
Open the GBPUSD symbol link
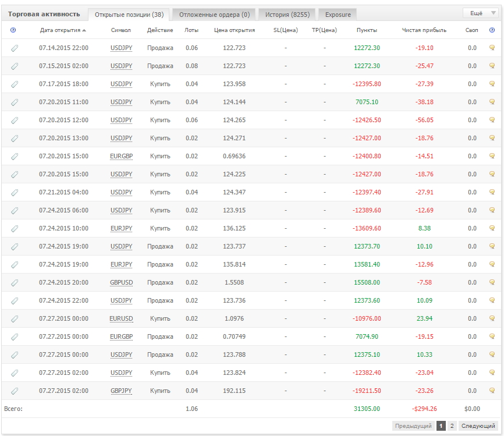coord(121,283)
